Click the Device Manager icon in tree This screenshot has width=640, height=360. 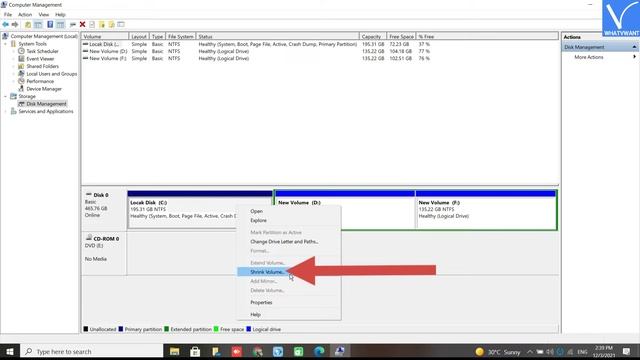[x=21, y=89]
